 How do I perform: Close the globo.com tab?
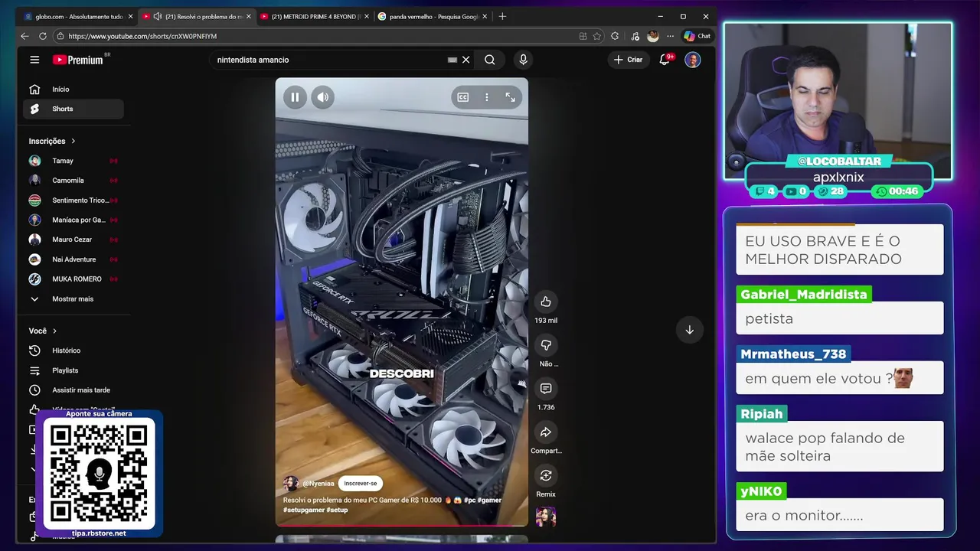(x=130, y=16)
